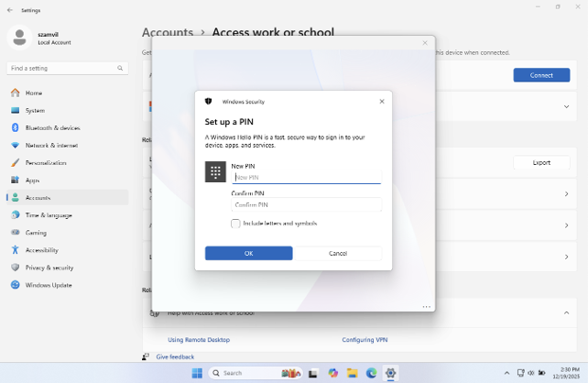
Task: Click the PIN keypad icon
Action: pos(215,172)
